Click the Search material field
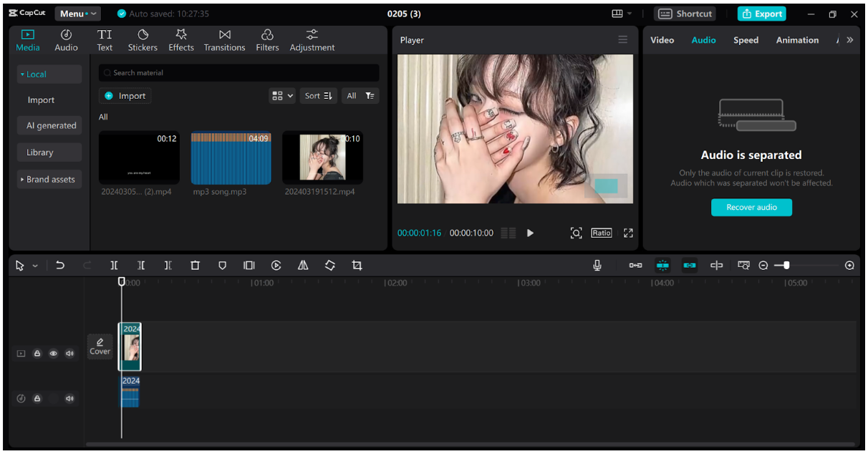This screenshot has width=868, height=454. [x=238, y=73]
